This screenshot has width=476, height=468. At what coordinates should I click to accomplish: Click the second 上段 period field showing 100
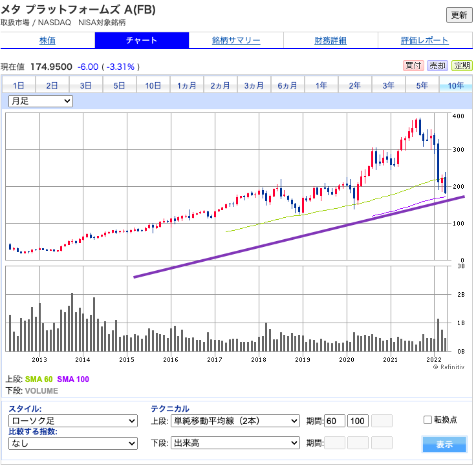pyautogui.click(x=358, y=421)
